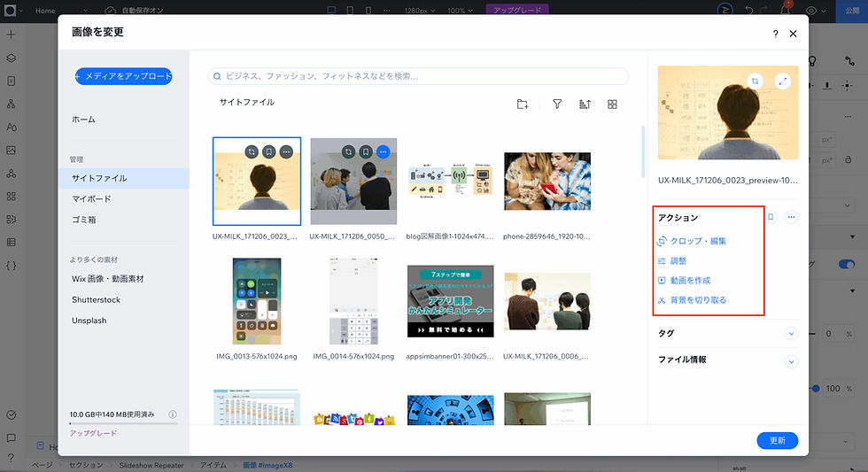Open the preview eye icon in top bar
Screen dimensions: 868x472
coord(811,11)
